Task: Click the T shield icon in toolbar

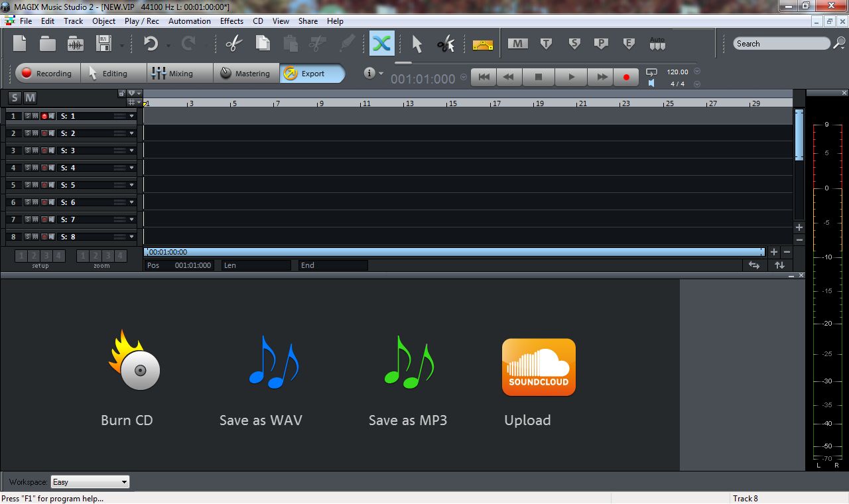Action: [x=546, y=44]
